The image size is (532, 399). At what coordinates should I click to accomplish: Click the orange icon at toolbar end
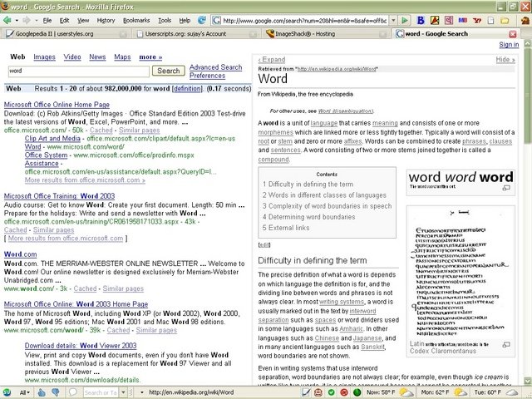[525, 20]
